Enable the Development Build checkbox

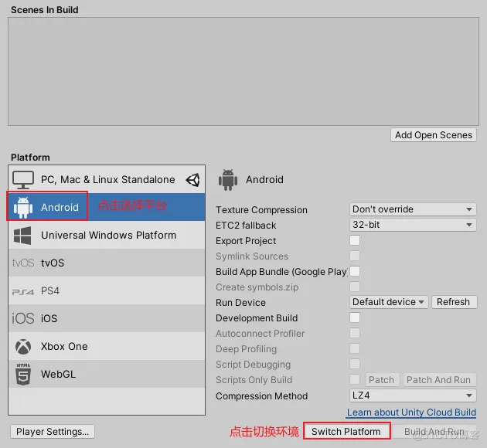(x=355, y=317)
